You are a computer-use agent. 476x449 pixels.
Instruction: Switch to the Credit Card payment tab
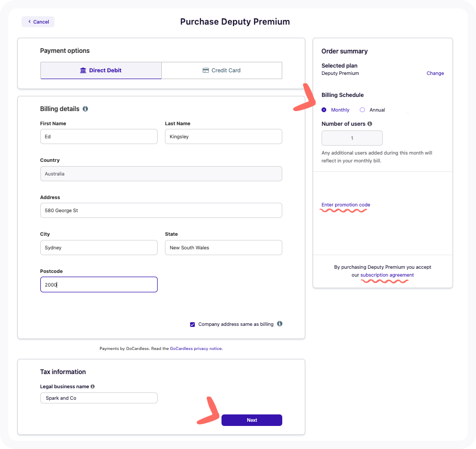[222, 70]
